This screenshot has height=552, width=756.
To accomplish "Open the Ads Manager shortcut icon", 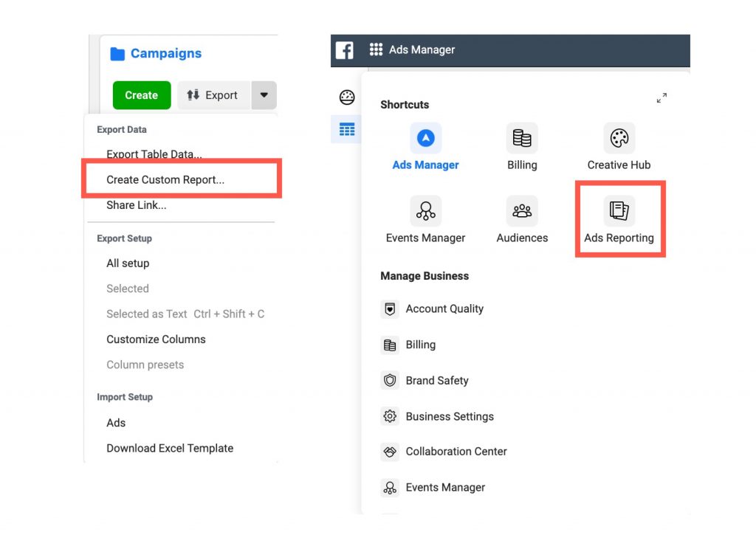I will [x=426, y=138].
